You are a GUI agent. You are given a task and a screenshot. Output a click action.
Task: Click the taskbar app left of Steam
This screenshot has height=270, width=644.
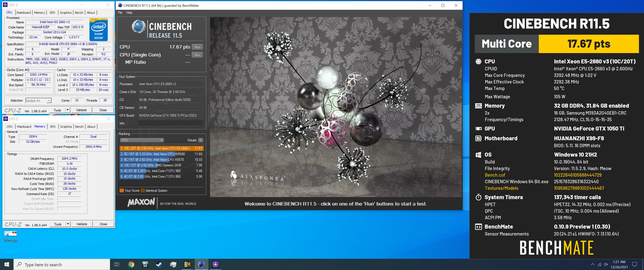[x=145, y=264]
